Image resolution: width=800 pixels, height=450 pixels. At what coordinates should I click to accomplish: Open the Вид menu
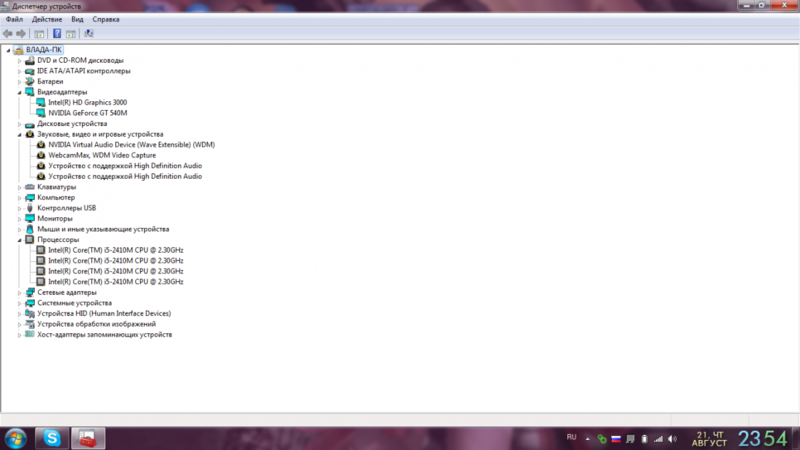click(77, 19)
